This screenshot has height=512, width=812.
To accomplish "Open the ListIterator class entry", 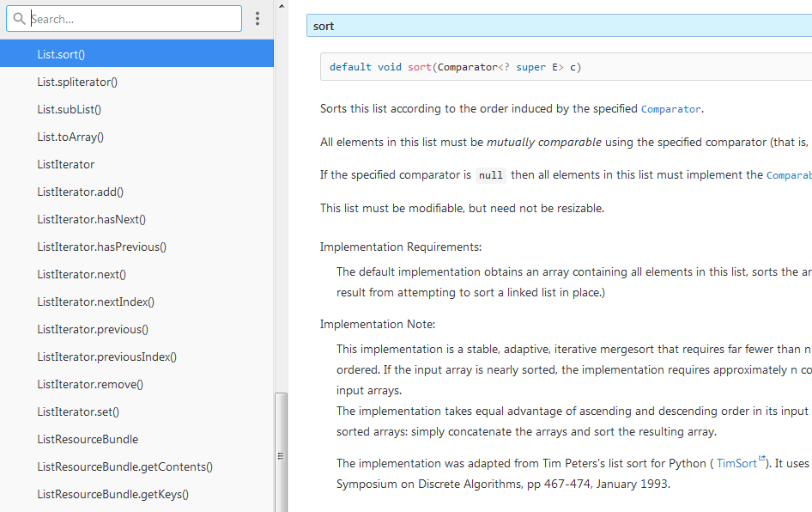I will (x=65, y=164).
